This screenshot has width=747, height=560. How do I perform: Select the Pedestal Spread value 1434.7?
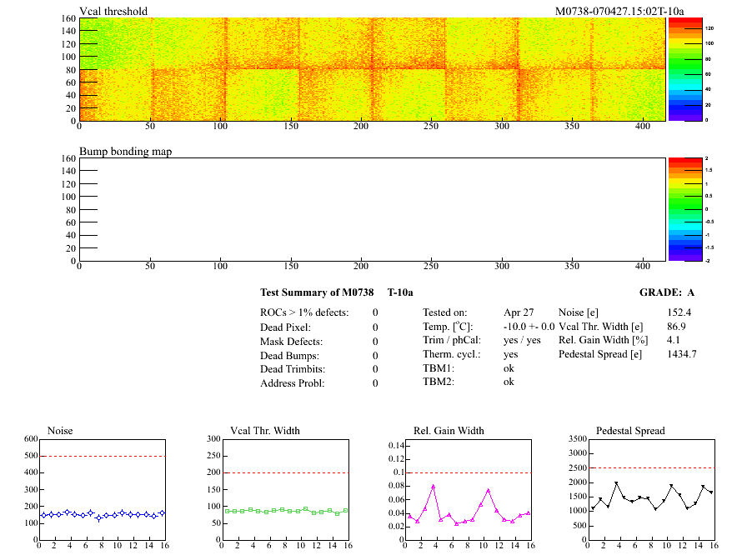point(682,354)
